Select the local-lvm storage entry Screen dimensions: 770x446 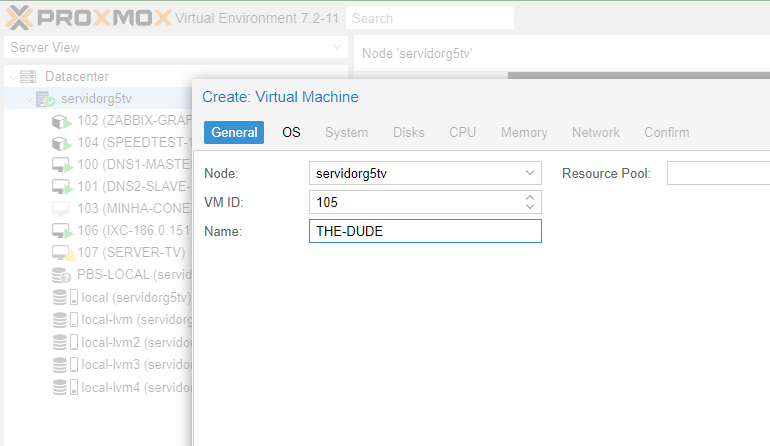pos(136,319)
